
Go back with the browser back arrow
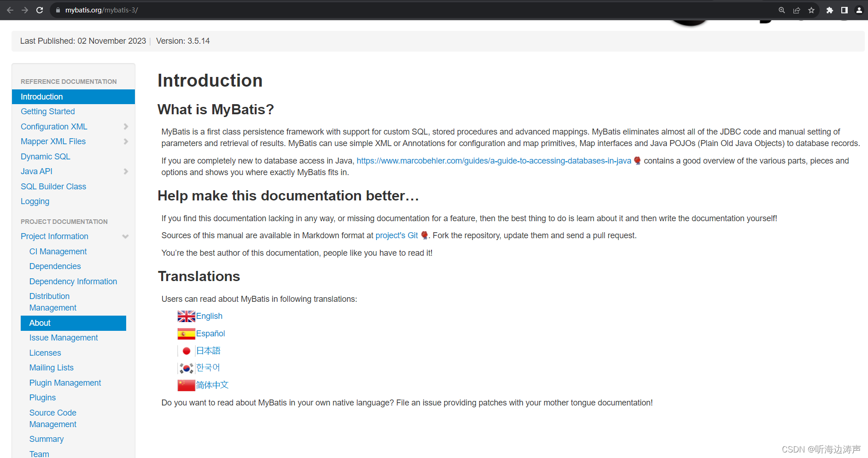tap(10, 10)
